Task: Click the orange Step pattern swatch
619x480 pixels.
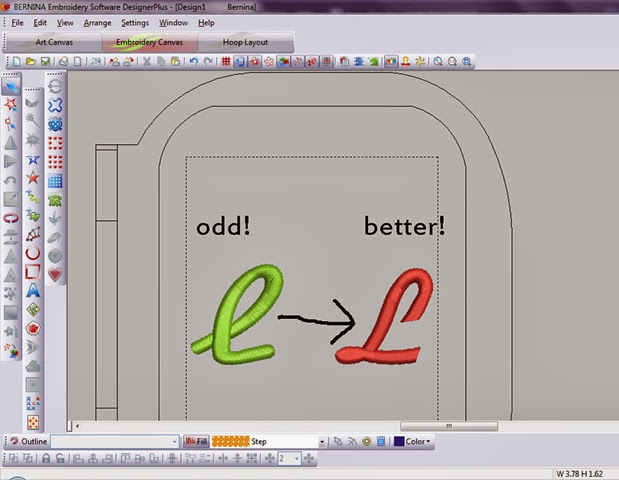Action: pyautogui.click(x=231, y=441)
